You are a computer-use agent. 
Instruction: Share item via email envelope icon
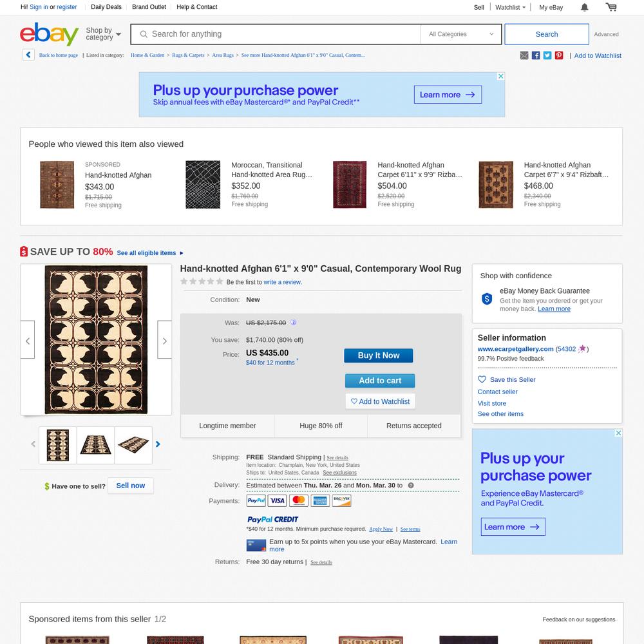pyautogui.click(x=524, y=55)
